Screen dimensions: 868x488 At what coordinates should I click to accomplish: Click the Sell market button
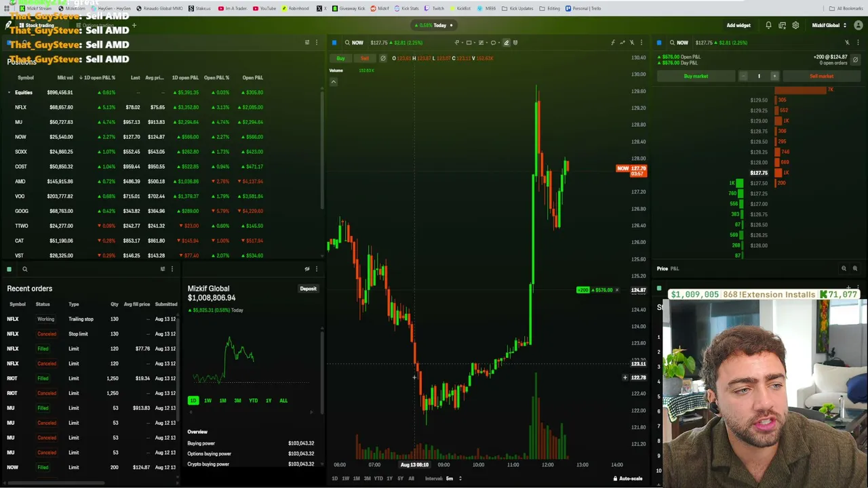821,76
